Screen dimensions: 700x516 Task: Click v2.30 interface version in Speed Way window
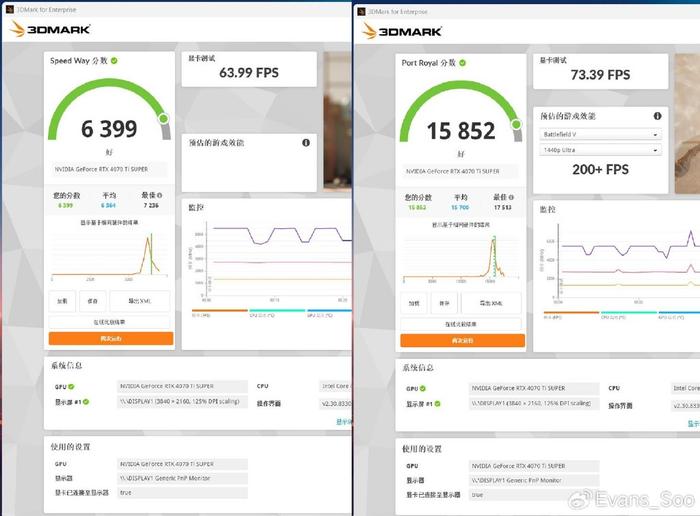(335, 404)
